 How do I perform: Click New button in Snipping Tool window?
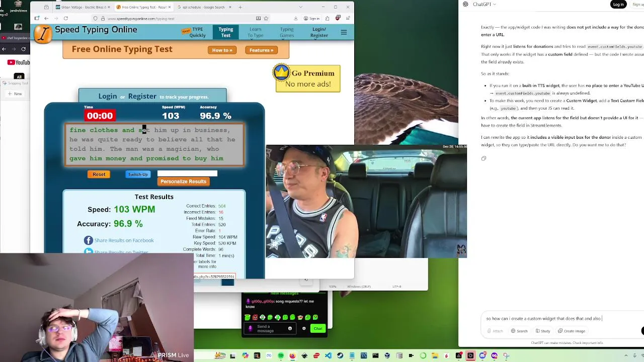click(x=15, y=94)
